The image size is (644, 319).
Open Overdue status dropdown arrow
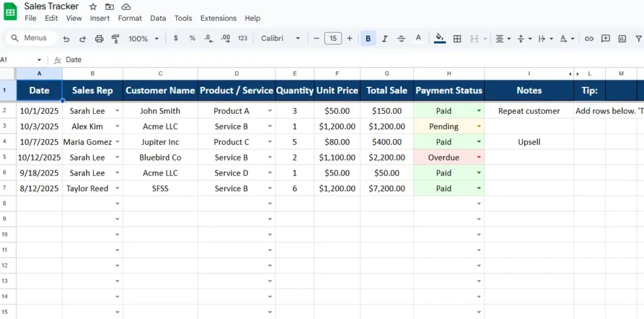click(x=479, y=157)
